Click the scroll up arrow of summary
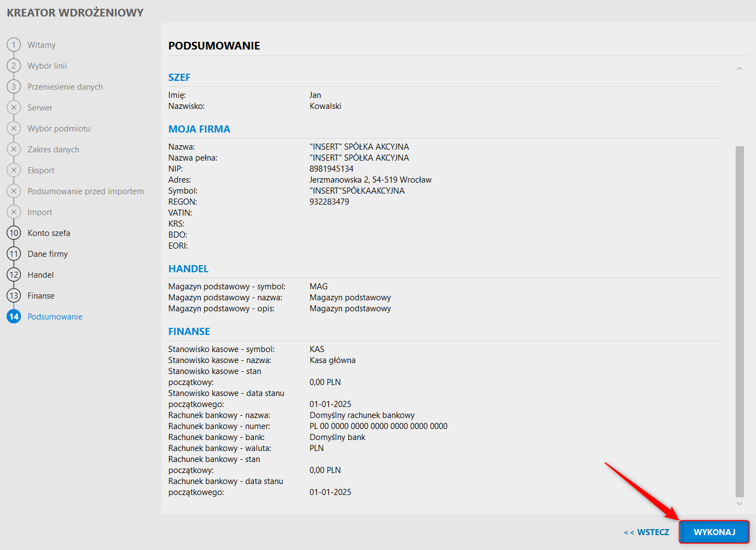 (x=740, y=69)
